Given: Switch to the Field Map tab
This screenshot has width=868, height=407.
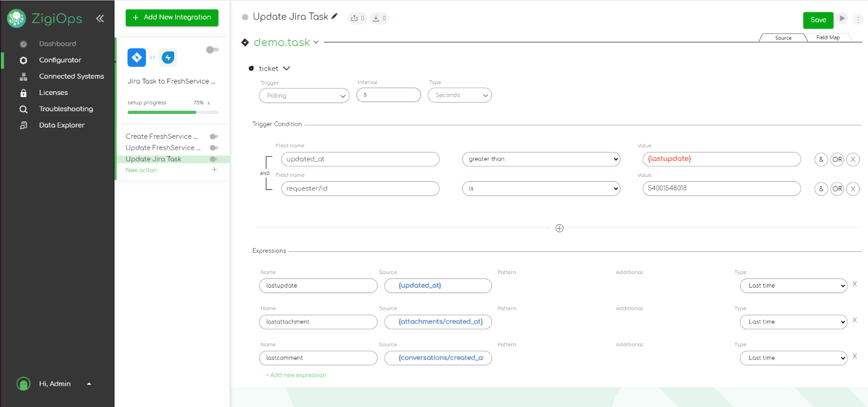Looking at the screenshot, I should 828,37.
